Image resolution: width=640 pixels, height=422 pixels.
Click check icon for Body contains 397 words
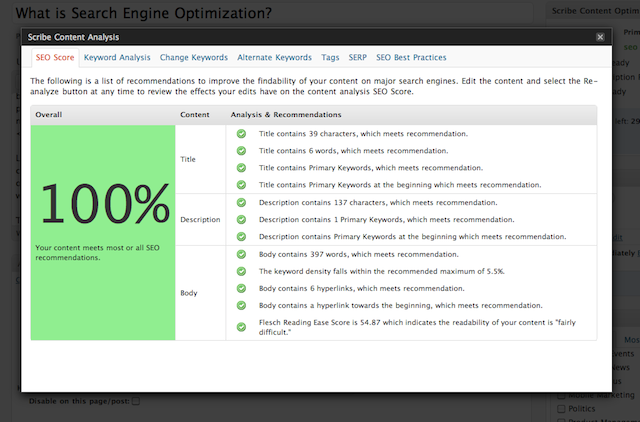[241, 255]
